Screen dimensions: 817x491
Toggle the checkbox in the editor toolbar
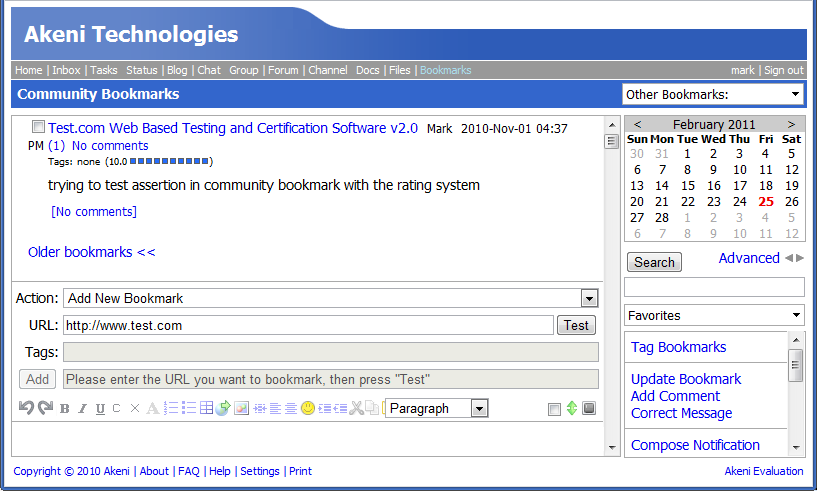point(555,408)
